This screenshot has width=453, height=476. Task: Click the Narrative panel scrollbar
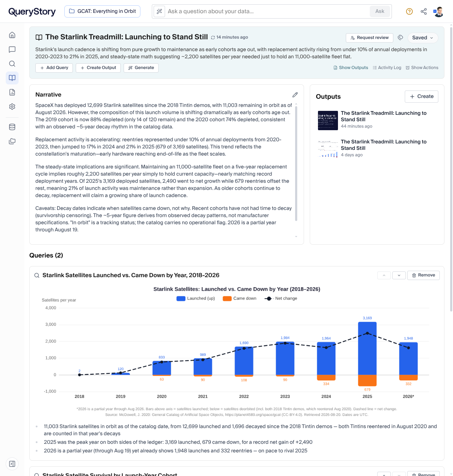pyautogui.click(x=296, y=163)
